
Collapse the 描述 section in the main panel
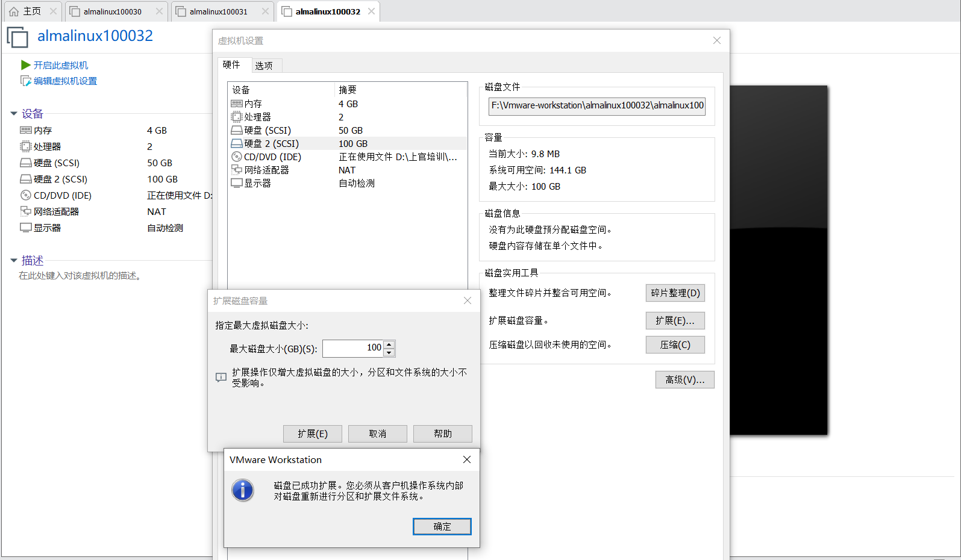click(x=14, y=261)
